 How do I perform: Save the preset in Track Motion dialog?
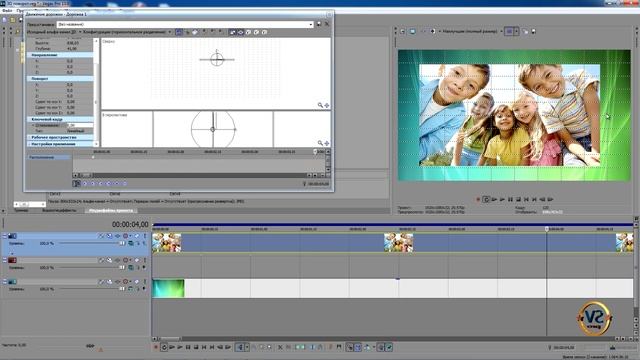(319, 24)
